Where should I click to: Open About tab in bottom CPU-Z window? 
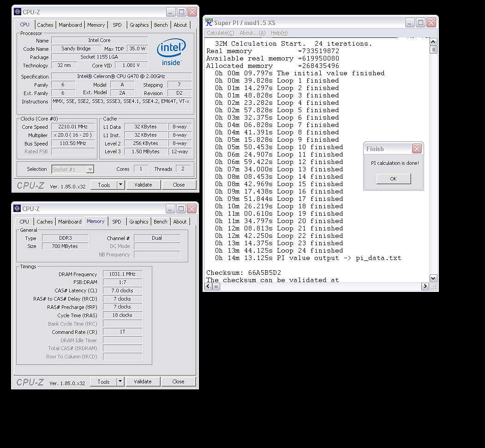[180, 222]
